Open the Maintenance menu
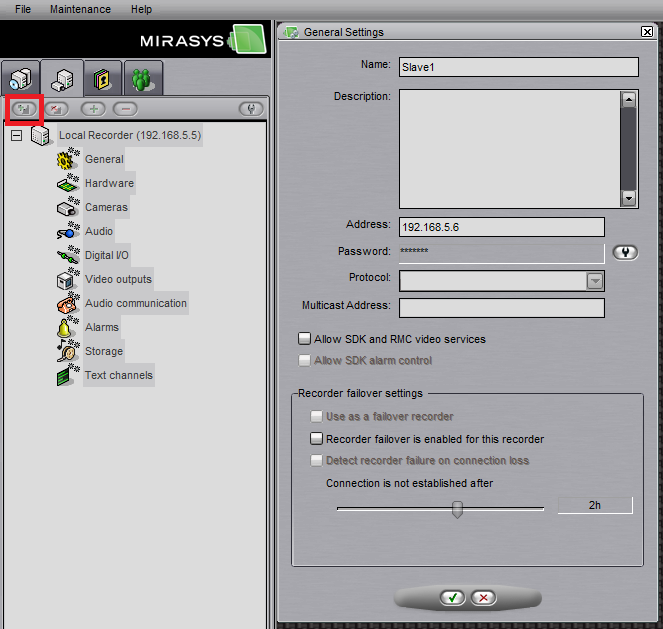Screen dimensions: 663x629 click(x=80, y=9)
